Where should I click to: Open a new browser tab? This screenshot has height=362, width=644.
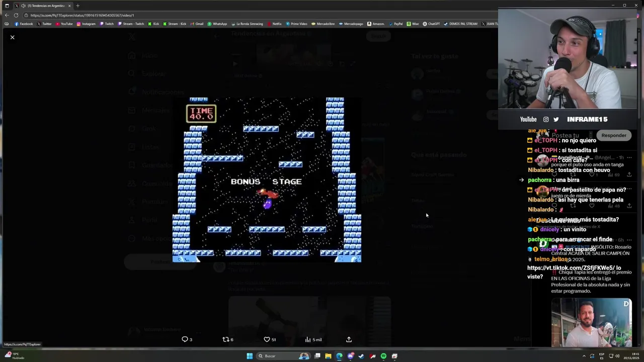[x=77, y=6]
